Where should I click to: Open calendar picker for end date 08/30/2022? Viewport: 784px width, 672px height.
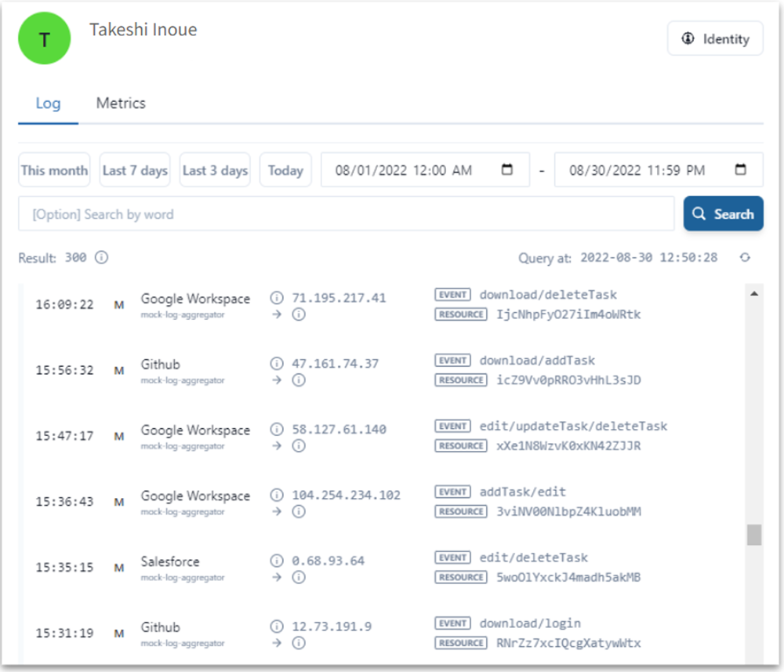click(x=740, y=170)
